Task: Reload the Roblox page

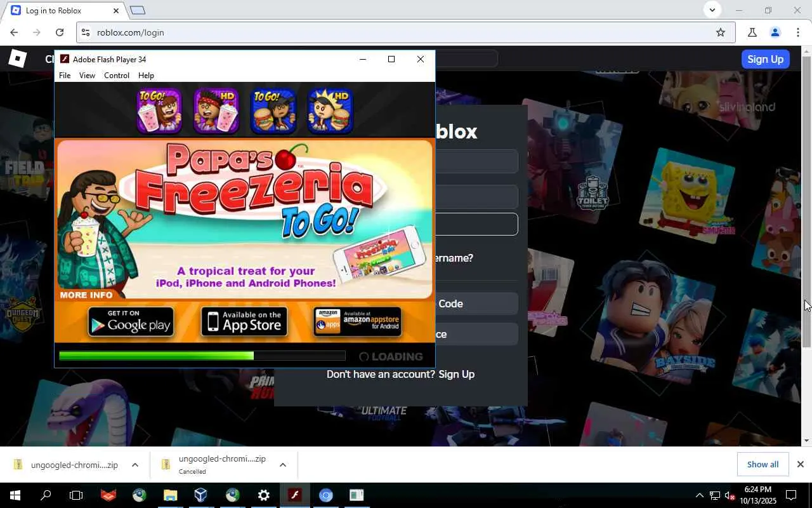Action: coord(60,32)
